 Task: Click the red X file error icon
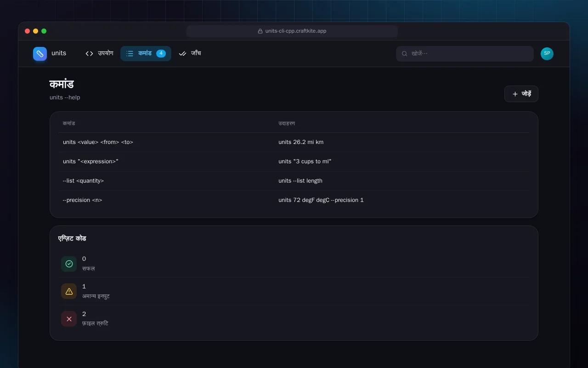pos(69,319)
